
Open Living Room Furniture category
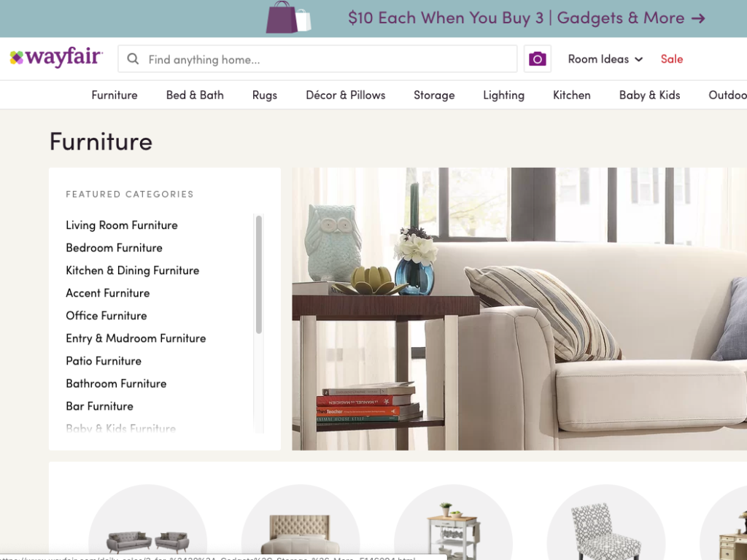click(x=122, y=225)
